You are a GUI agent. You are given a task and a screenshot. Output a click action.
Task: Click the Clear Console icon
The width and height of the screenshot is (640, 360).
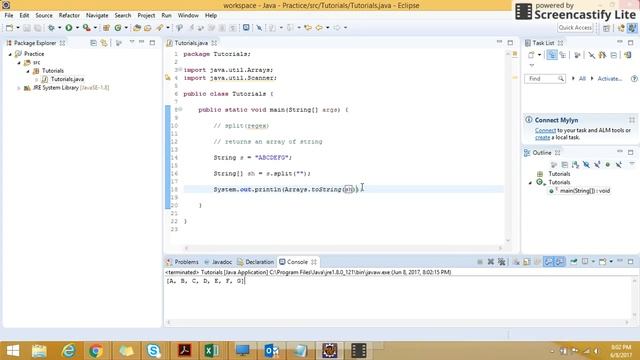pyautogui.click(x=516, y=262)
